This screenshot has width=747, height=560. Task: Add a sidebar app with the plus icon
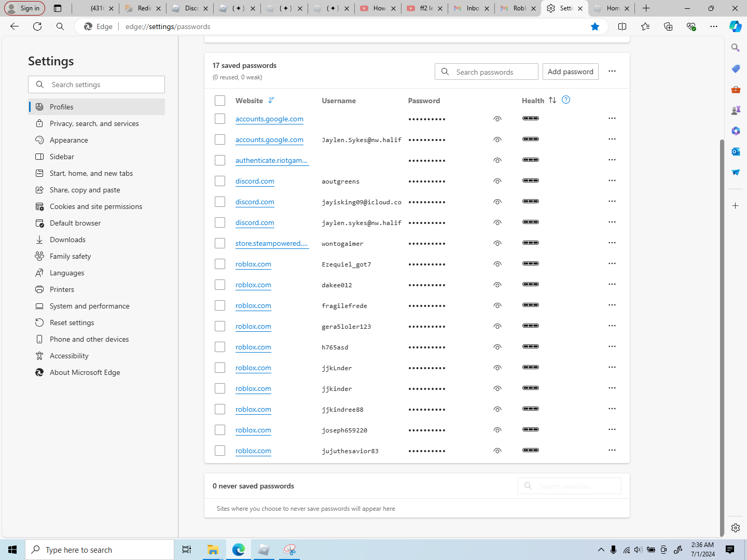point(736,206)
